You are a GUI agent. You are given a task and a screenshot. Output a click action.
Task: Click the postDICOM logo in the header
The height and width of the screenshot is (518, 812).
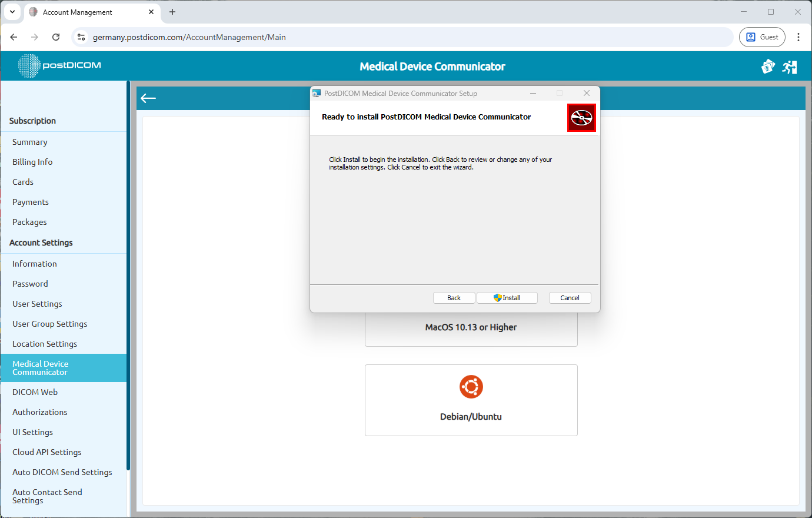point(59,66)
